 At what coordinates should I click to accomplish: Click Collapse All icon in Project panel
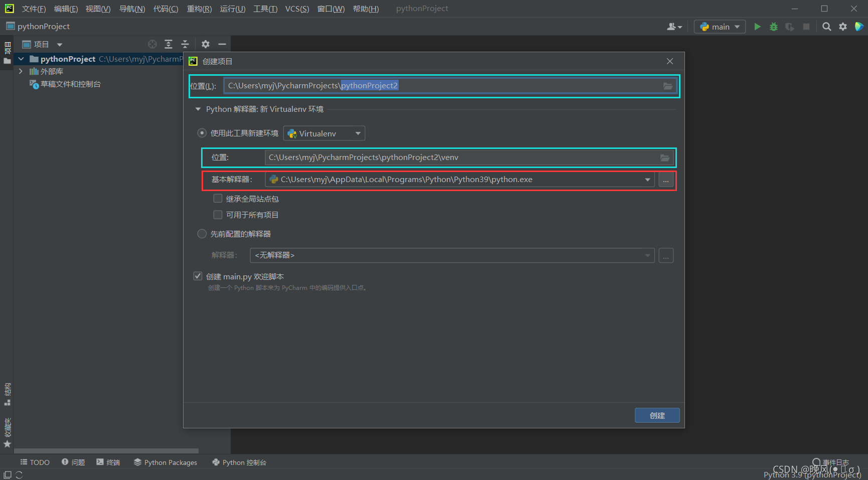(185, 44)
